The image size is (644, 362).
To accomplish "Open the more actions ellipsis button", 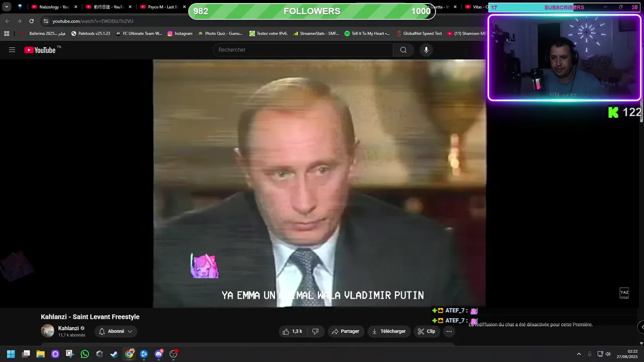I will coord(449,331).
